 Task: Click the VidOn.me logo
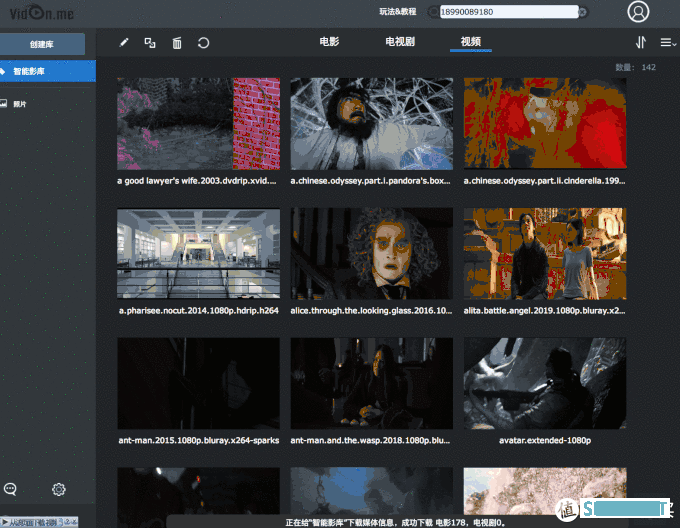point(42,13)
